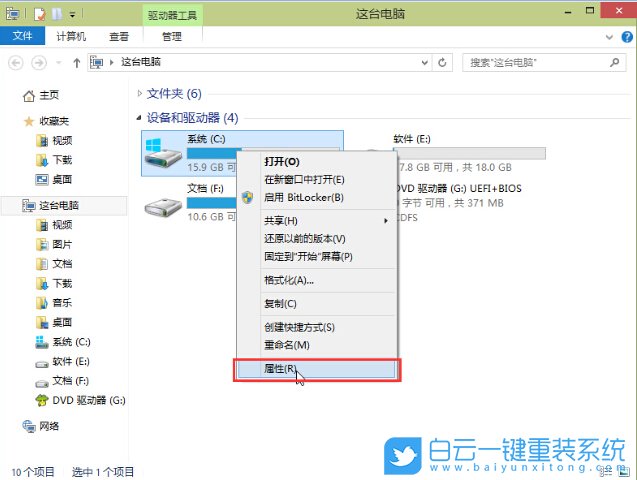Click the DVD 驱动器 (G:) icon in sidebar
The height and width of the screenshot is (480, 637).
click(42, 400)
